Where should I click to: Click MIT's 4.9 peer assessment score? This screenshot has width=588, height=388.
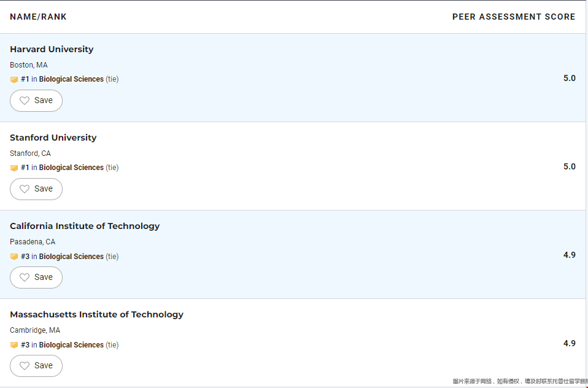click(569, 344)
